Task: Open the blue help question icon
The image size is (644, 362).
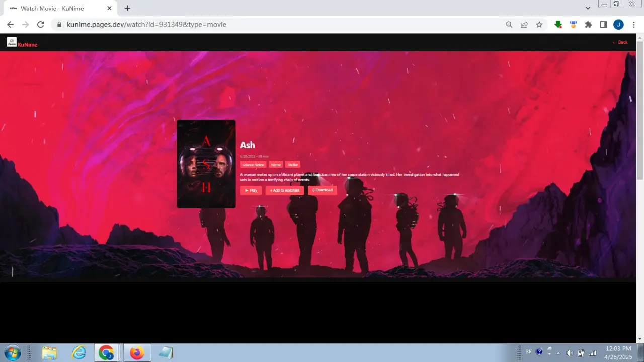Action: [539, 352]
